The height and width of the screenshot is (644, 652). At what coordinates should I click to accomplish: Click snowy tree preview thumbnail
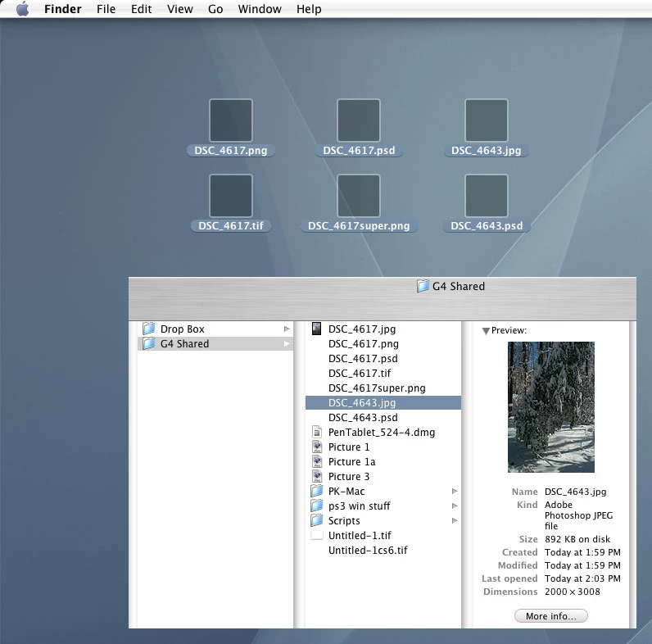[551, 407]
